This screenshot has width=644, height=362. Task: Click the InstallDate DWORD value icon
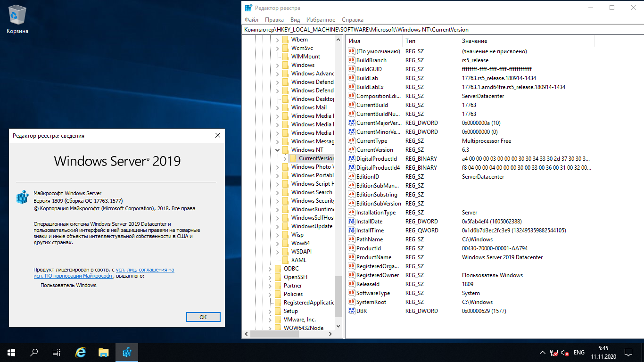pyautogui.click(x=351, y=222)
